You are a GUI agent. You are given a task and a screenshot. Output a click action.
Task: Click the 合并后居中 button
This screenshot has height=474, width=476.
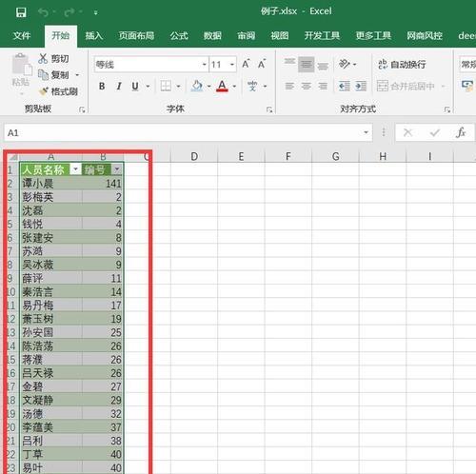click(406, 86)
